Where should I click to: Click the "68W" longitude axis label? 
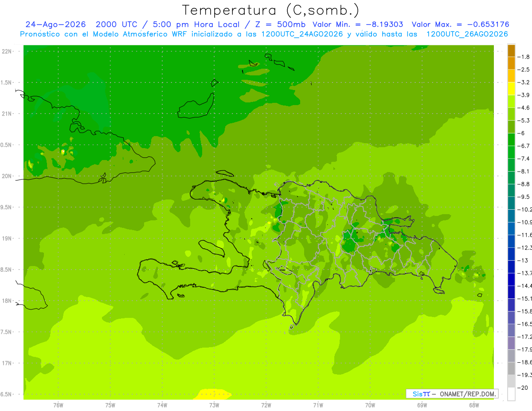click(474, 405)
